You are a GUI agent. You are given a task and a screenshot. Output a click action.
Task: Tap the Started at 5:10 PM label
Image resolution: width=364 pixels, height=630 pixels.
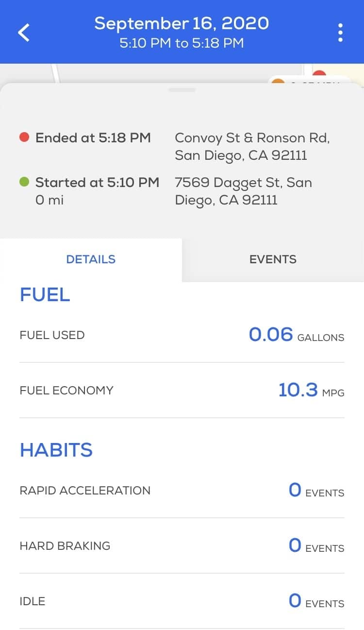pos(97,183)
